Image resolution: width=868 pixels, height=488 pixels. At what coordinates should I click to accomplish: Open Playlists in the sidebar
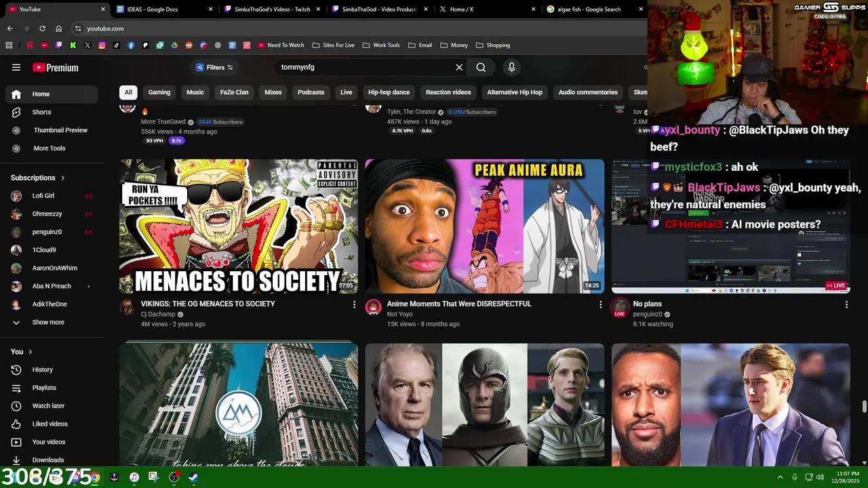point(52,388)
